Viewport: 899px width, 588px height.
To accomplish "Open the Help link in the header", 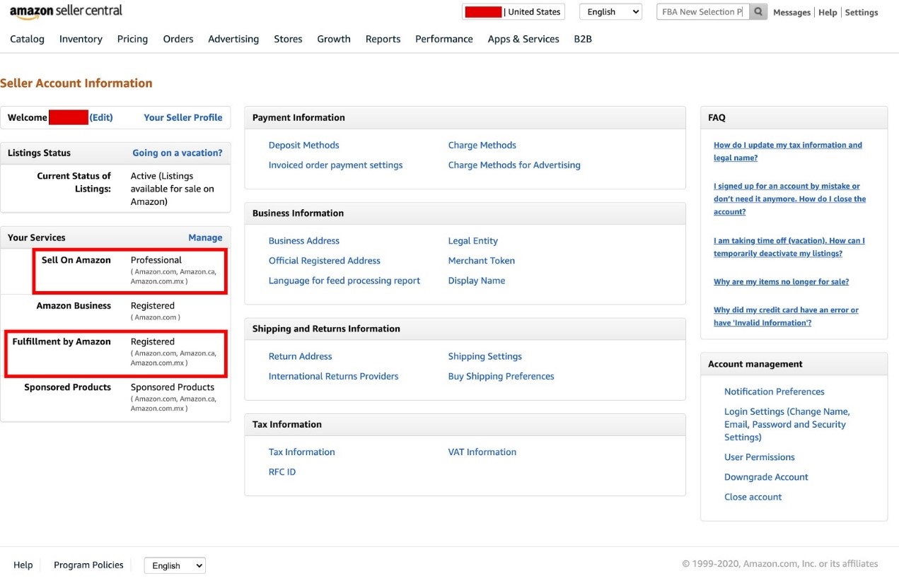I will [x=828, y=13].
